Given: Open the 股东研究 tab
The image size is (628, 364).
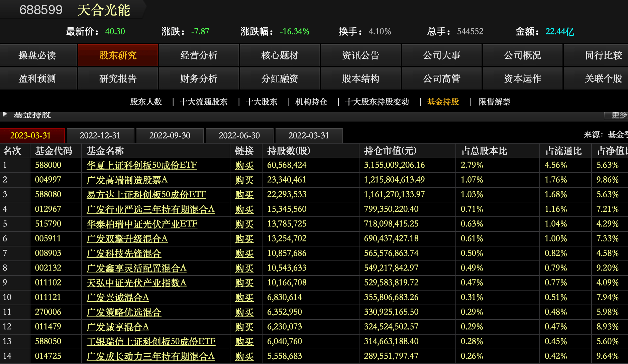Looking at the screenshot, I should 118,55.
